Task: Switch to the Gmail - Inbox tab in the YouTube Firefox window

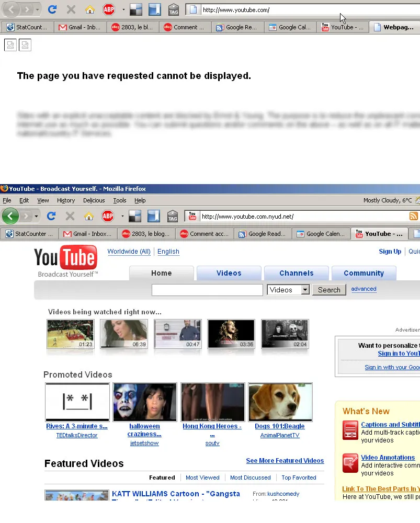Action: 87,234
